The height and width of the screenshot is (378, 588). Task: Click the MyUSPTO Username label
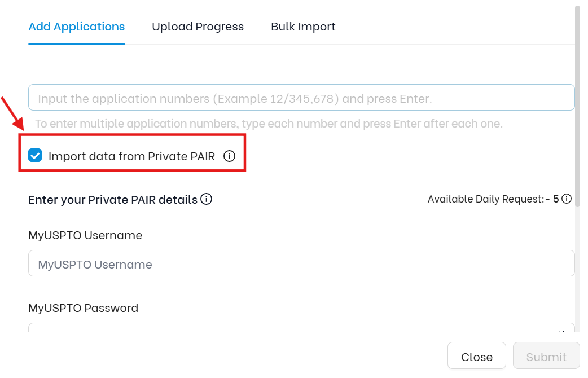pos(85,235)
